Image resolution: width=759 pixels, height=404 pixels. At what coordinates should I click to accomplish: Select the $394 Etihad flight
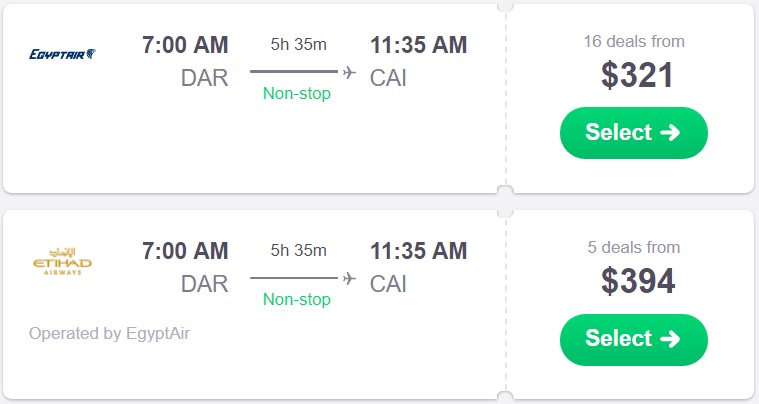click(633, 339)
